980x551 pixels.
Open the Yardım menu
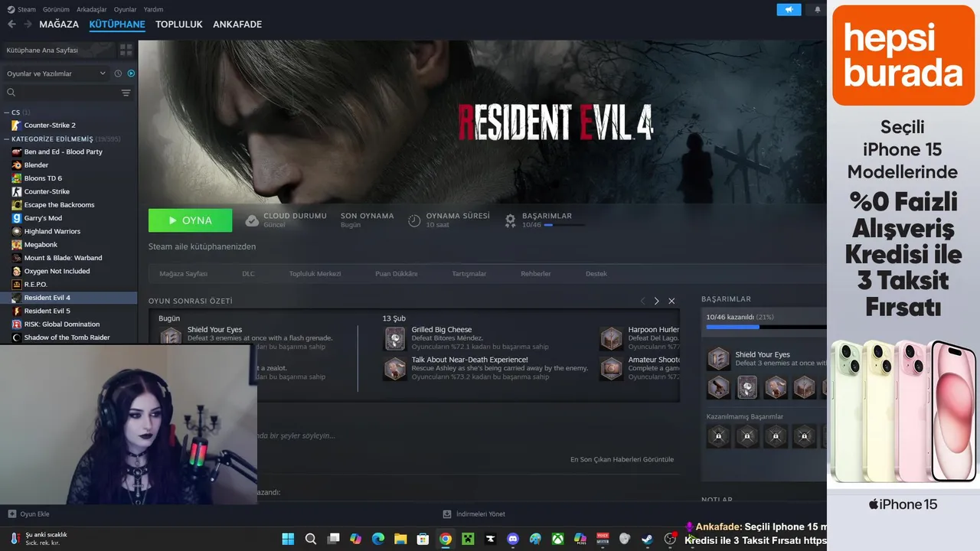154,10
